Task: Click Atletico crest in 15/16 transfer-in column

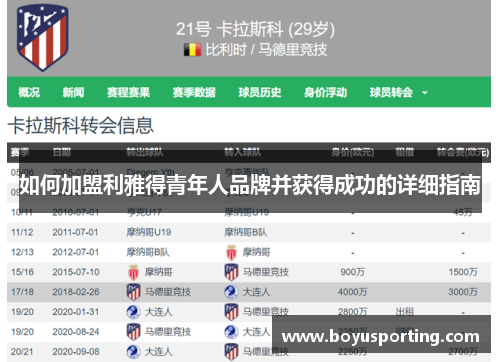Action: [231, 272]
